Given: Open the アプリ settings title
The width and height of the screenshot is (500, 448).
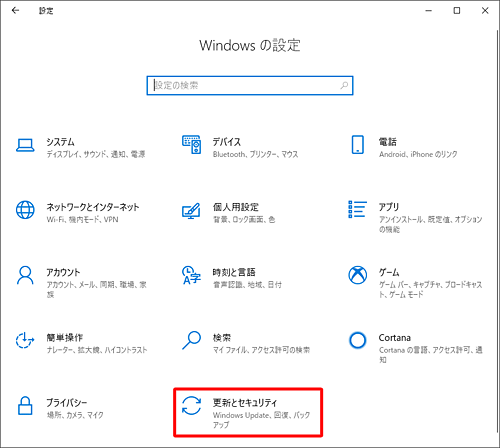Looking at the screenshot, I should (x=389, y=207).
